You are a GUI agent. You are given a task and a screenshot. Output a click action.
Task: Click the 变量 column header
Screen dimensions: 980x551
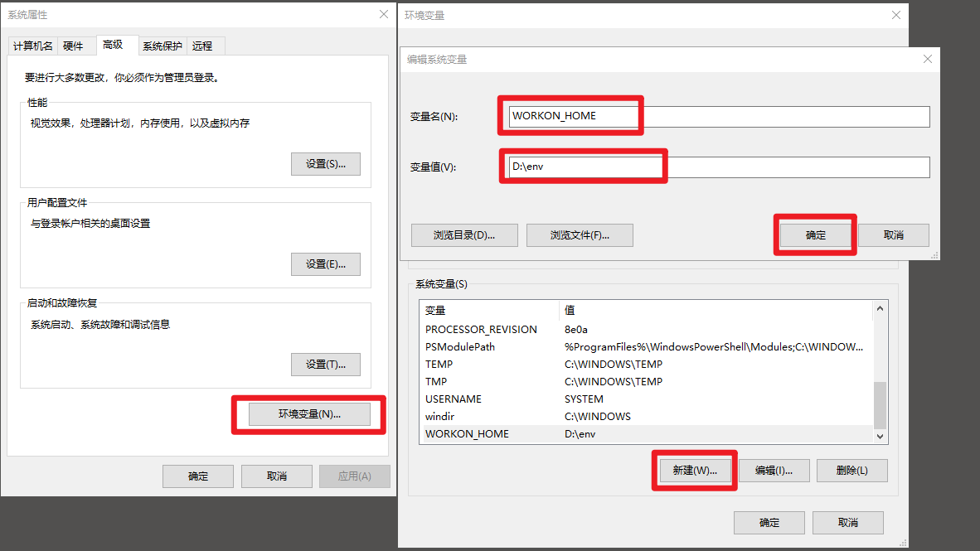(490, 311)
